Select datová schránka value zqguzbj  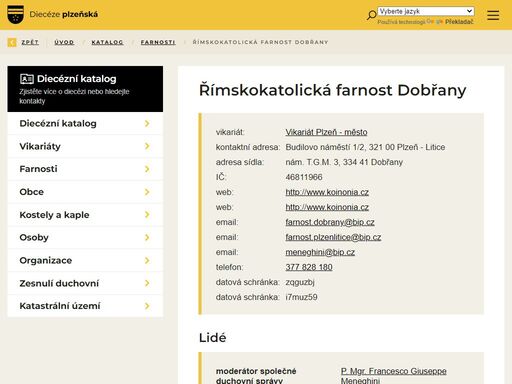pyautogui.click(x=300, y=282)
